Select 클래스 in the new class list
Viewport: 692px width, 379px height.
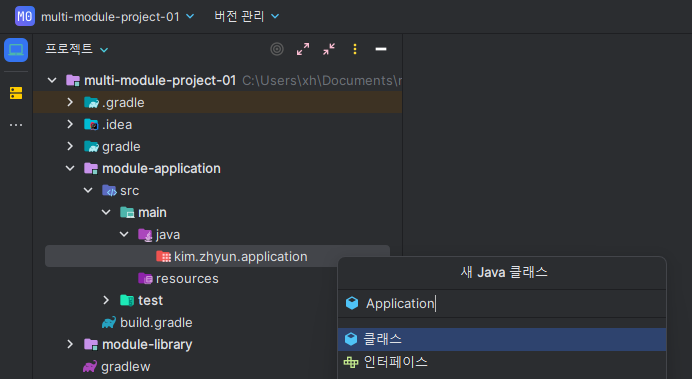point(502,339)
